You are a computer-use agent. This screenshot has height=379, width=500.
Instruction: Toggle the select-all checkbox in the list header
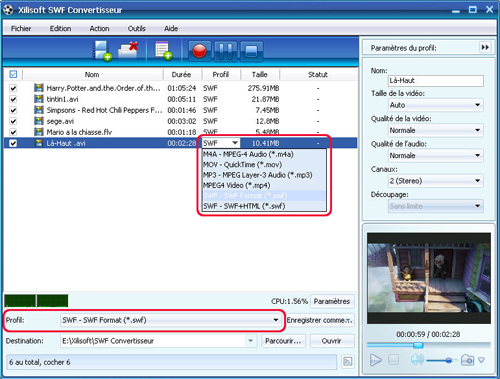pyautogui.click(x=13, y=74)
